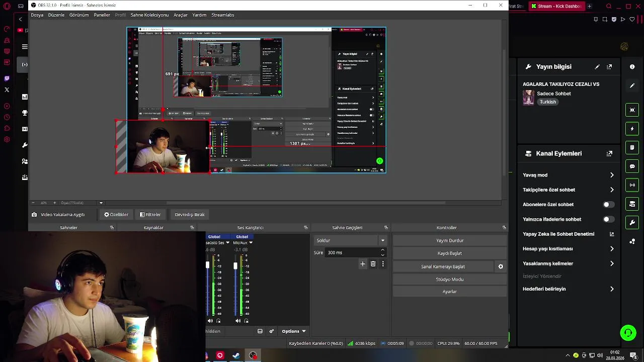Open the Düzenle menu
644x362 pixels.
click(56, 15)
